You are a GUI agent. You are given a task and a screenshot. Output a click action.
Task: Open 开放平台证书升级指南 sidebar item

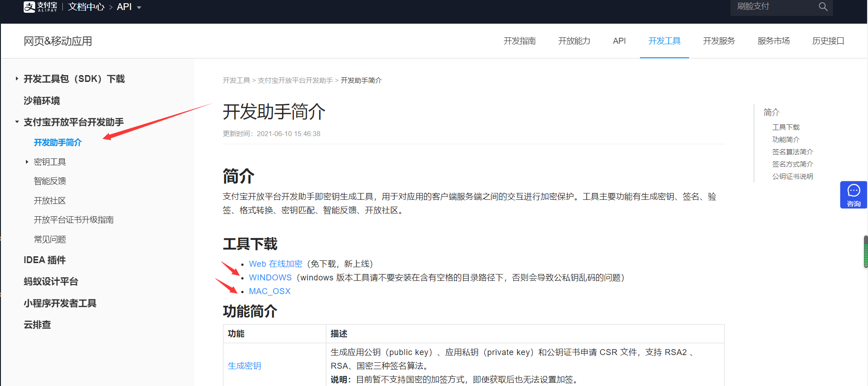[x=74, y=219]
